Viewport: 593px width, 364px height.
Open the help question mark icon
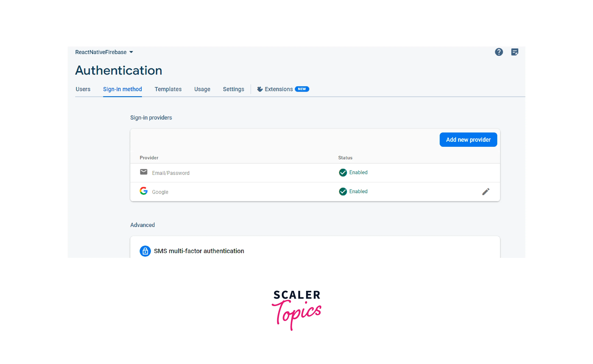(499, 52)
